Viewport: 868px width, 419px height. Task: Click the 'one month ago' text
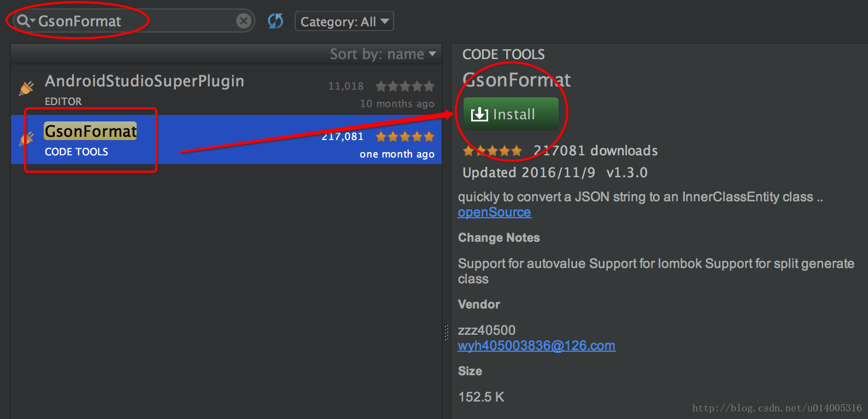pos(397,154)
